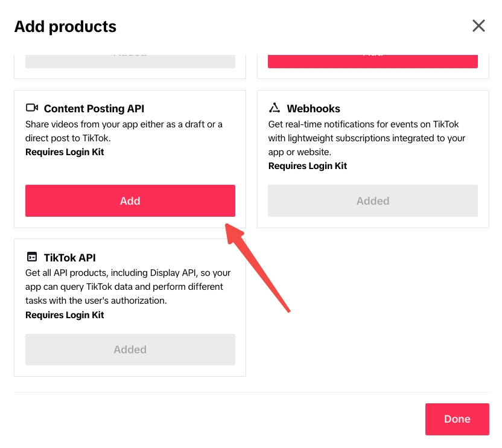Add the Content Posting API product
This screenshot has width=502, height=448.
point(130,200)
